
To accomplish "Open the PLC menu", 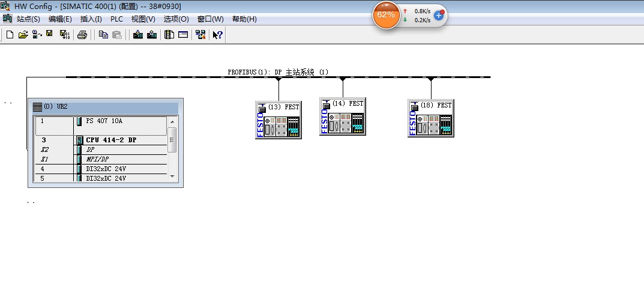I will [116, 19].
